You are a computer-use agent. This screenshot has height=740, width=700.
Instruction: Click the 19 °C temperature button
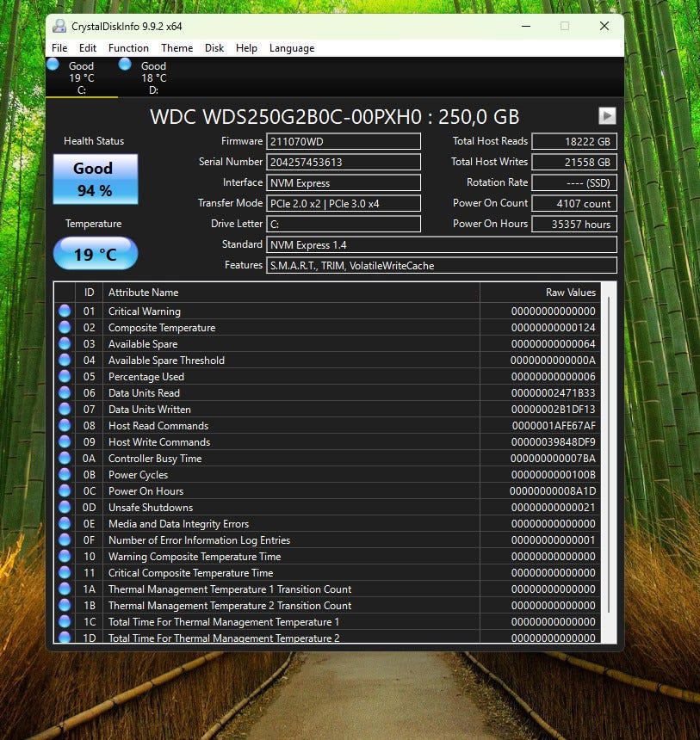(96, 254)
